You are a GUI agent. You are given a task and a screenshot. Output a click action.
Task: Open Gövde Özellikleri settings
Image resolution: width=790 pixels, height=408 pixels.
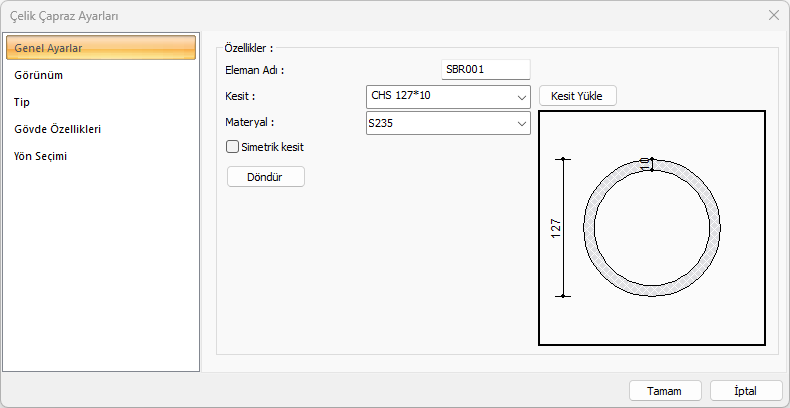(x=101, y=129)
